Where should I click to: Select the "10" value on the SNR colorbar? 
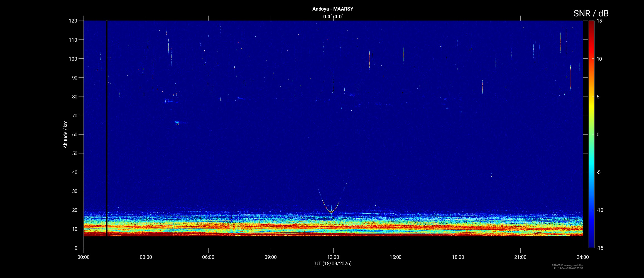(599, 59)
